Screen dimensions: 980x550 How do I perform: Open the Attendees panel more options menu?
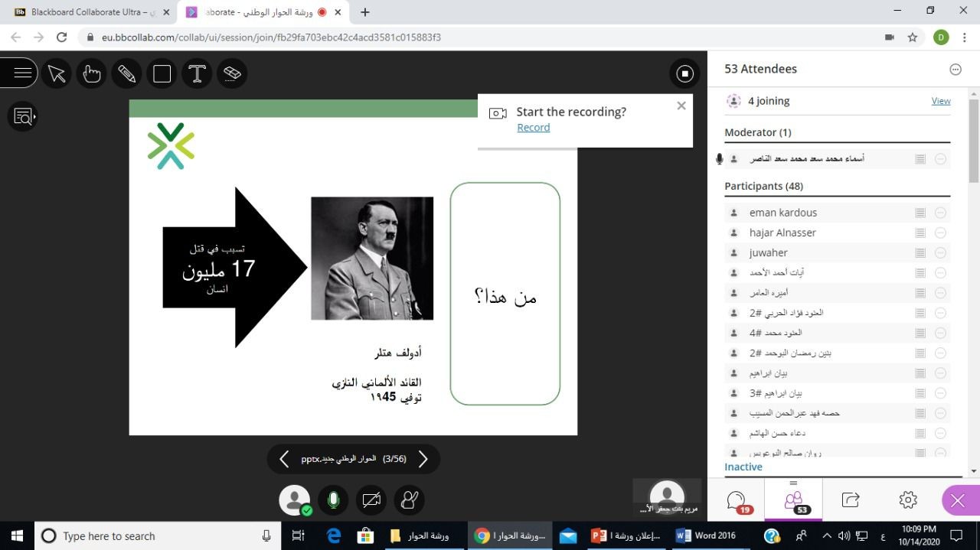[955, 70]
